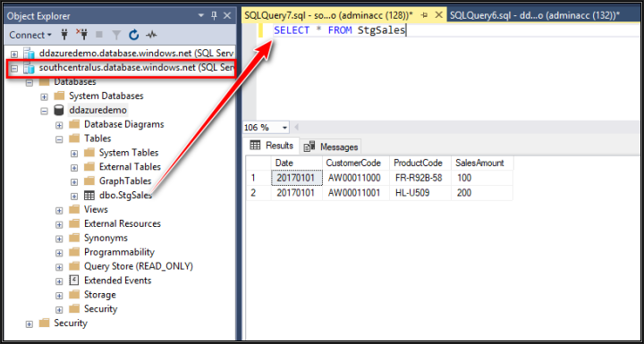Expand the External Resources folder

click(x=59, y=225)
